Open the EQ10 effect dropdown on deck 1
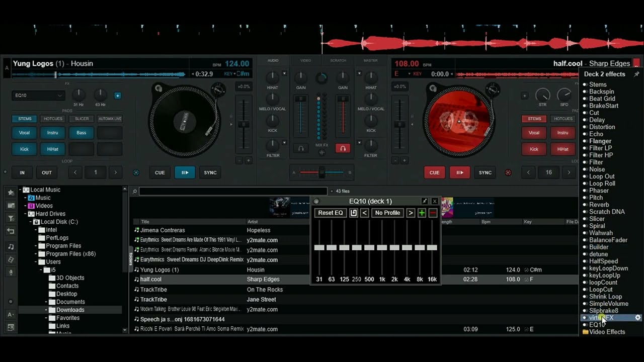 pos(39,96)
